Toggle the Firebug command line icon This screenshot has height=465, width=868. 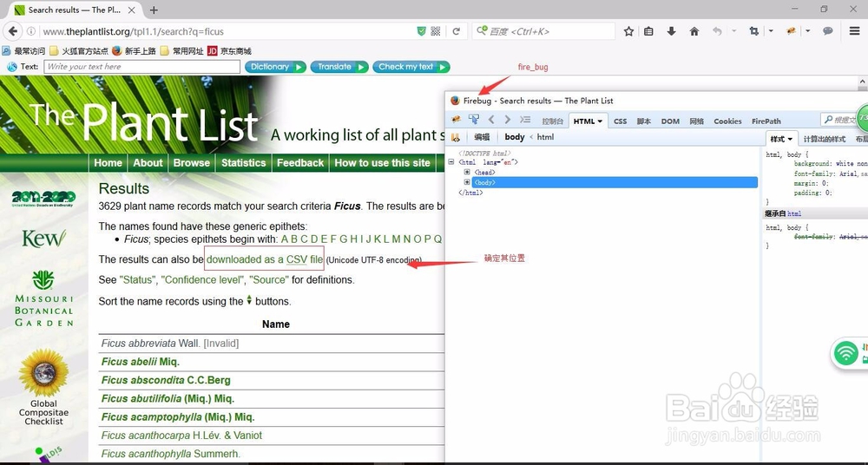[525, 120]
